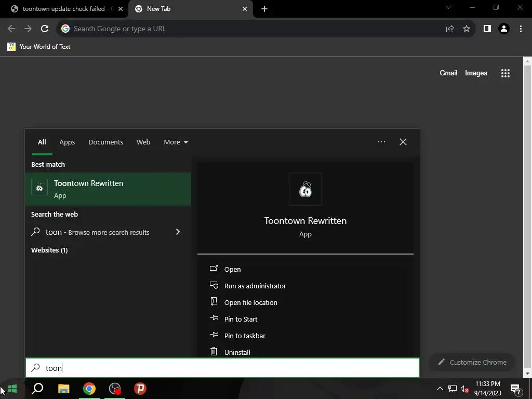This screenshot has height=399, width=532.
Task: Open Chrome from the taskbar
Action: (x=89, y=389)
